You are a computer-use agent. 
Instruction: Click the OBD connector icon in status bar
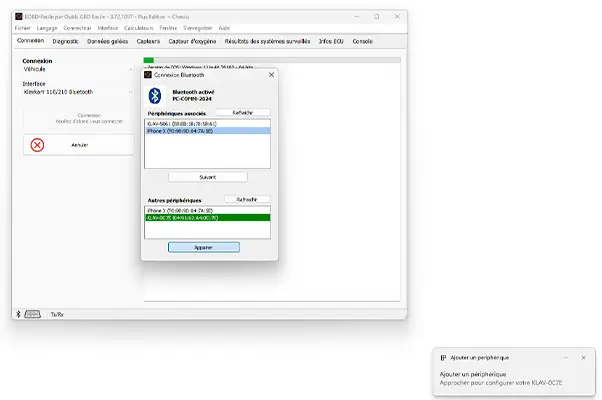click(x=33, y=314)
